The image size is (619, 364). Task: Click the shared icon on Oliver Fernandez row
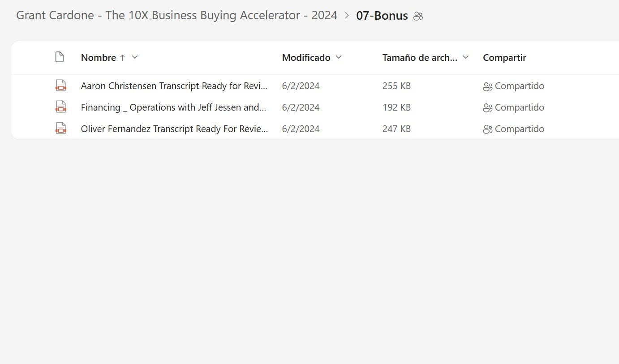(x=487, y=129)
